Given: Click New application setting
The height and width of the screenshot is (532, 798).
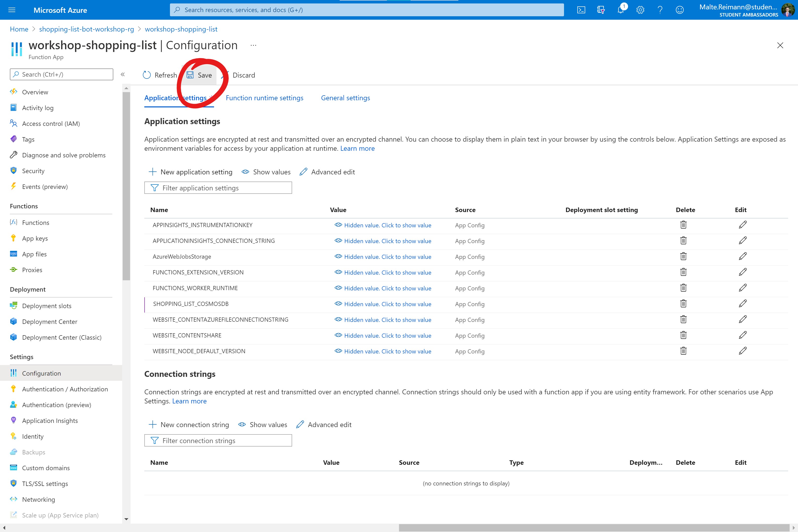Looking at the screenshot, I should [x=191, y=172].
